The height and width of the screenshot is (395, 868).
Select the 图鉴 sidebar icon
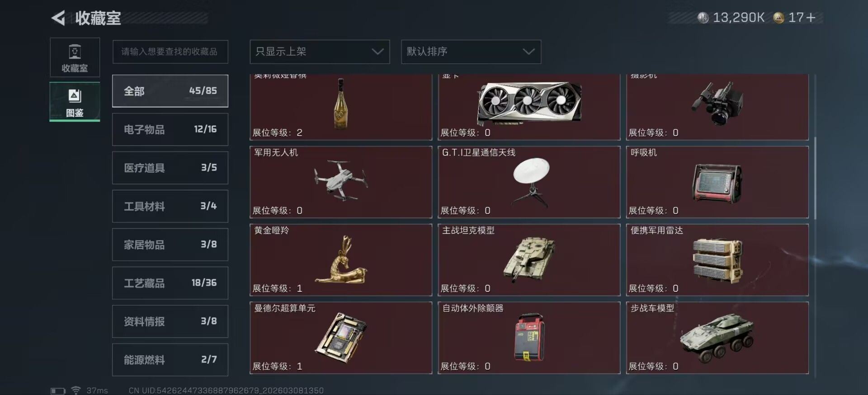[75, 102]
